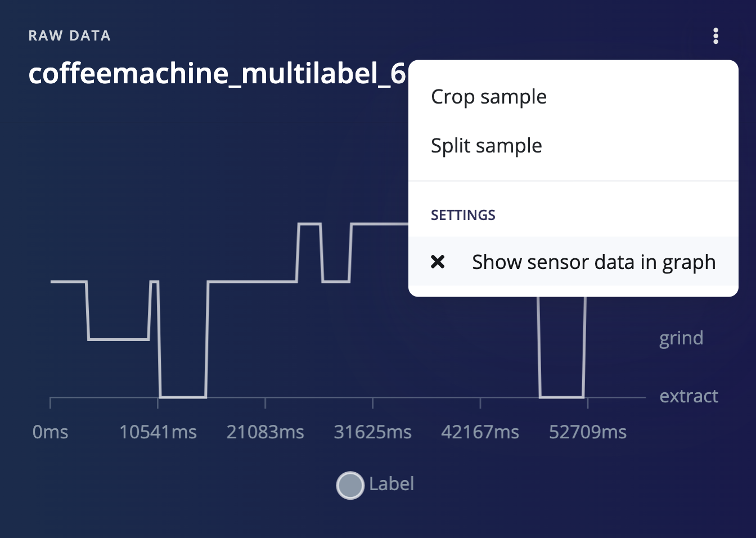Click the RAW DATA heading
This screenshot has width=756, height=538.
pos(70,36)
